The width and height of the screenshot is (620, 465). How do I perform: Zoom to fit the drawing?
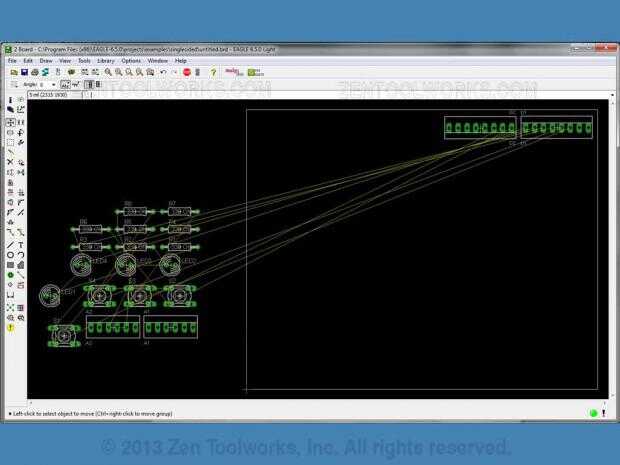pyautogui.click(x=108, y=72)
